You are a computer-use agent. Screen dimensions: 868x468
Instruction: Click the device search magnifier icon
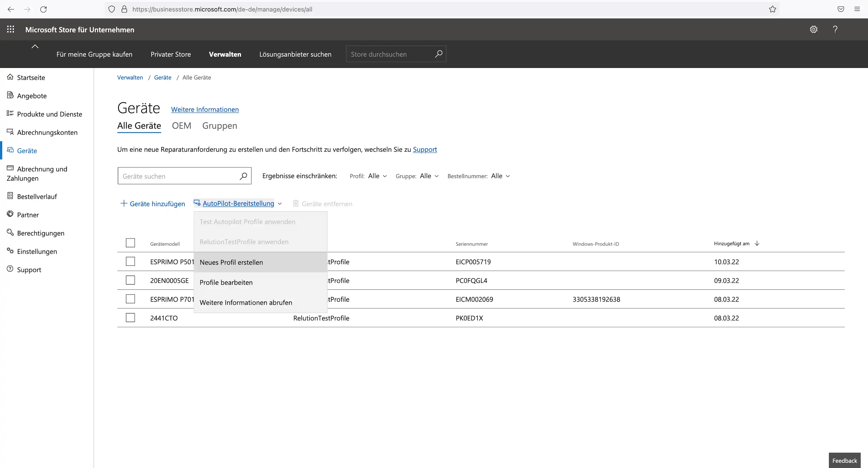[x=243, y=176]
